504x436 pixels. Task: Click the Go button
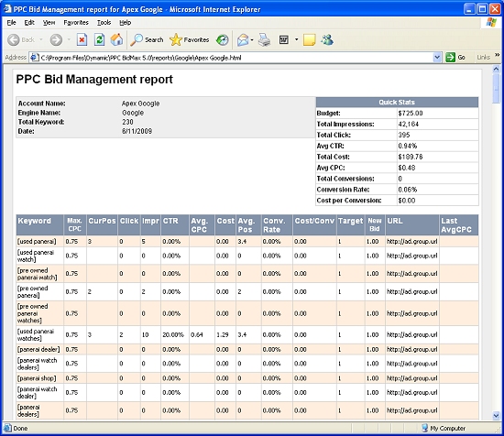click(x=455, y=58)
